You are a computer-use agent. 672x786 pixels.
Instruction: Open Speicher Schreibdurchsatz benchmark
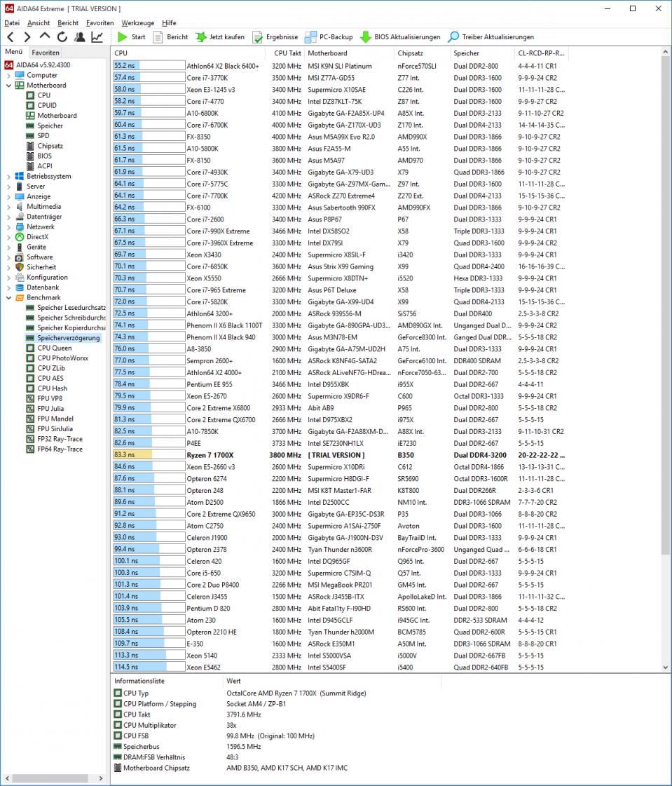(66, 318)
